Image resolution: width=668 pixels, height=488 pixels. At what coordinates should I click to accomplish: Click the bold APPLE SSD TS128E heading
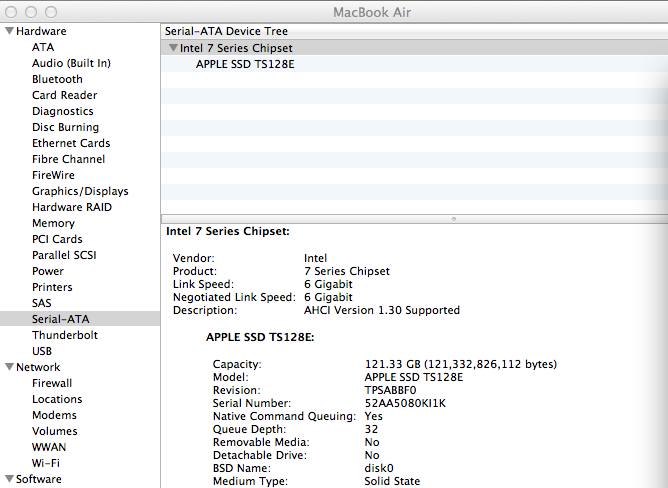[260, 337]
